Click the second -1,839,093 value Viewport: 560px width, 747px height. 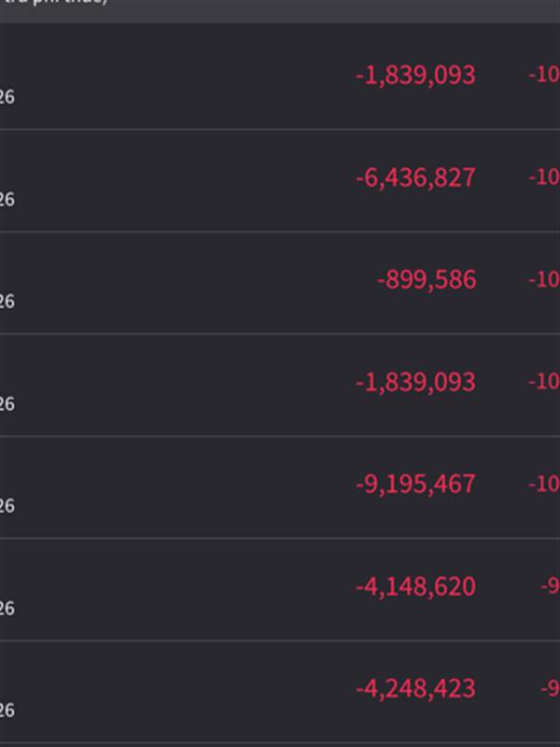point(415,382)
